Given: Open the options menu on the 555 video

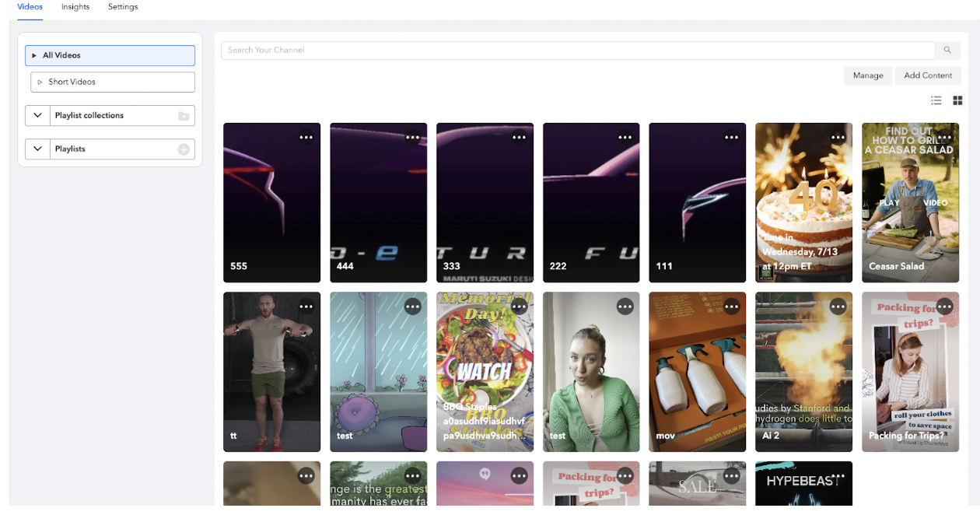Looking at the screenshot, I should [x=306, y=136].
